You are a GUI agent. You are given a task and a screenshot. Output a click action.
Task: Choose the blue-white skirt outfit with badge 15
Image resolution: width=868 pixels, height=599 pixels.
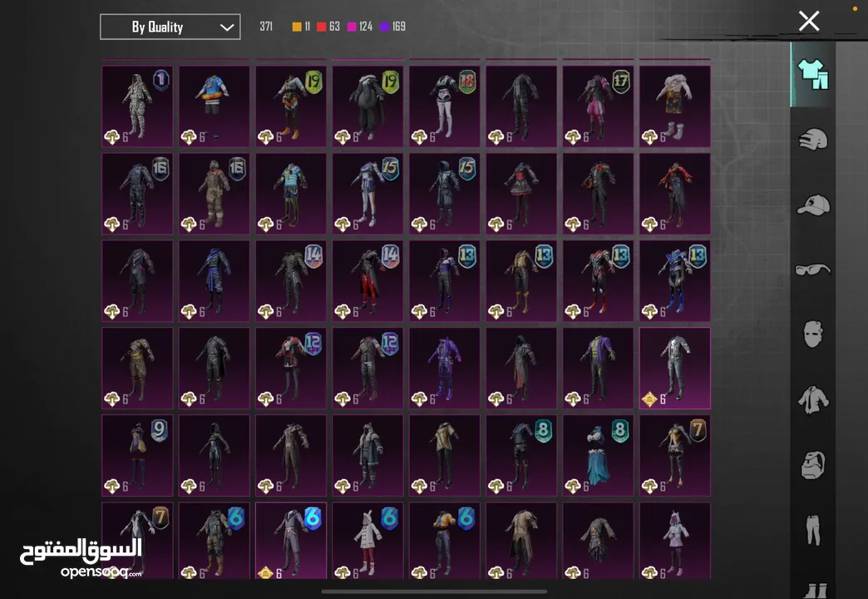(368, 194)
